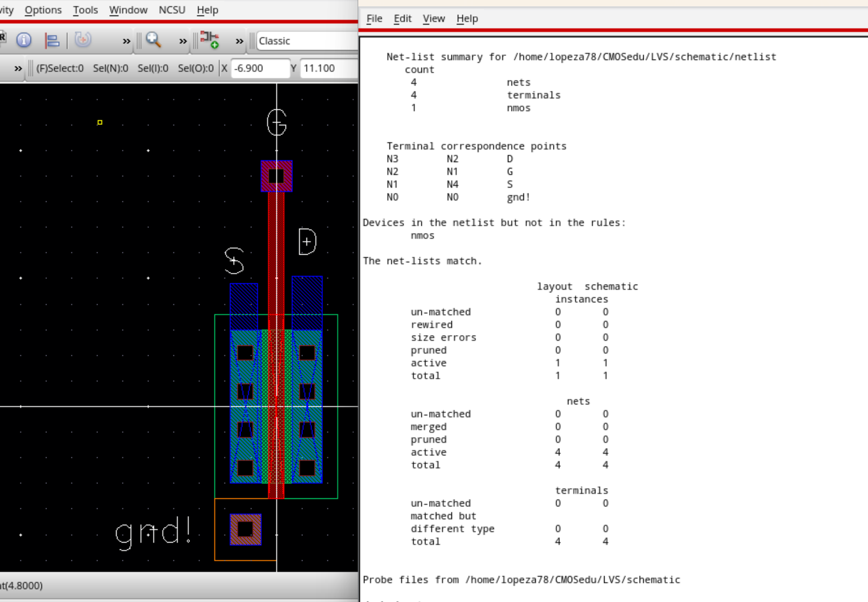Expand chevron left of (F)Select status

(18, 68)
